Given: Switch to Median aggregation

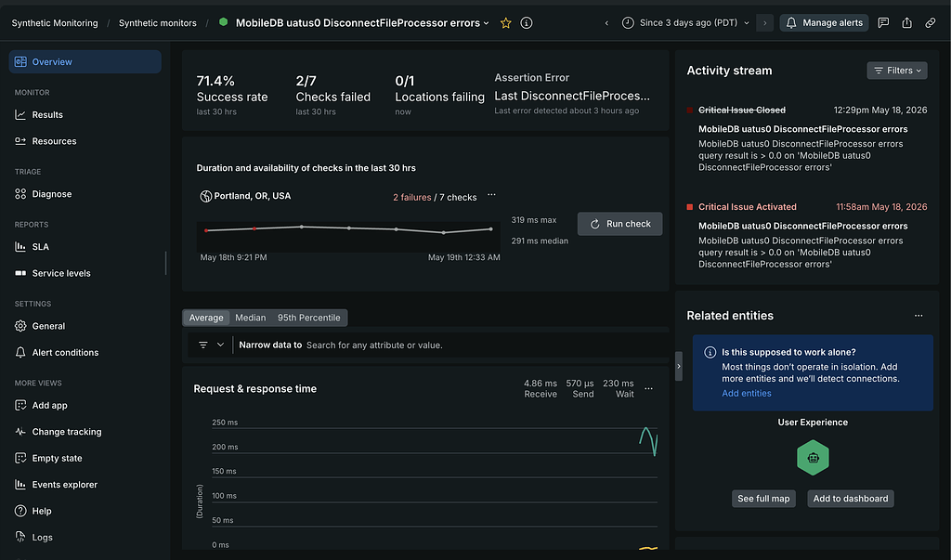Looking at the screenshot, I should click(251, 318).
